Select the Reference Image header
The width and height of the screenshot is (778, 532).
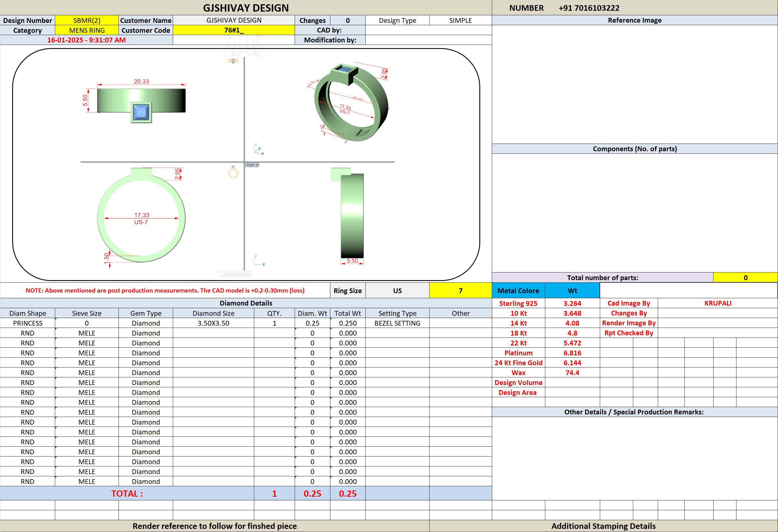point(635,20)
